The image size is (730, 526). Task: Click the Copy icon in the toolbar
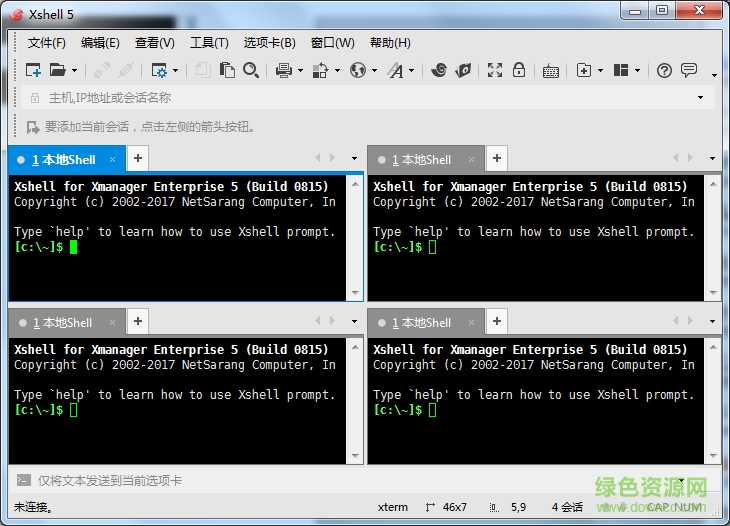coord(203,70)
